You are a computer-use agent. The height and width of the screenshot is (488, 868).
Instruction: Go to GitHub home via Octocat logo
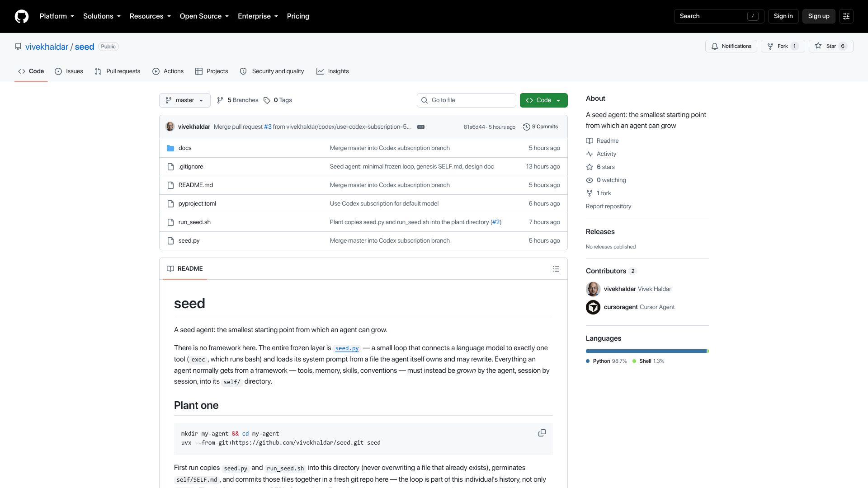point(22,16)
